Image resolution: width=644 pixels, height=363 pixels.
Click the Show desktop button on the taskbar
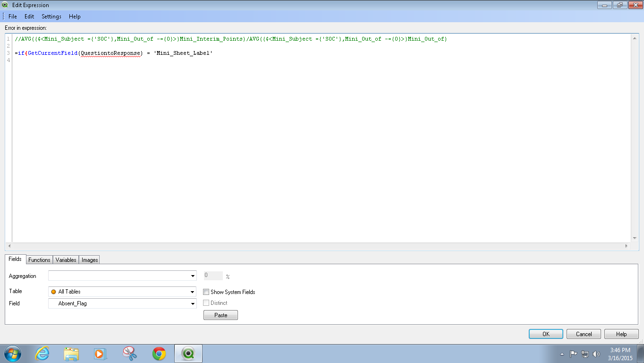pos(641,354)
